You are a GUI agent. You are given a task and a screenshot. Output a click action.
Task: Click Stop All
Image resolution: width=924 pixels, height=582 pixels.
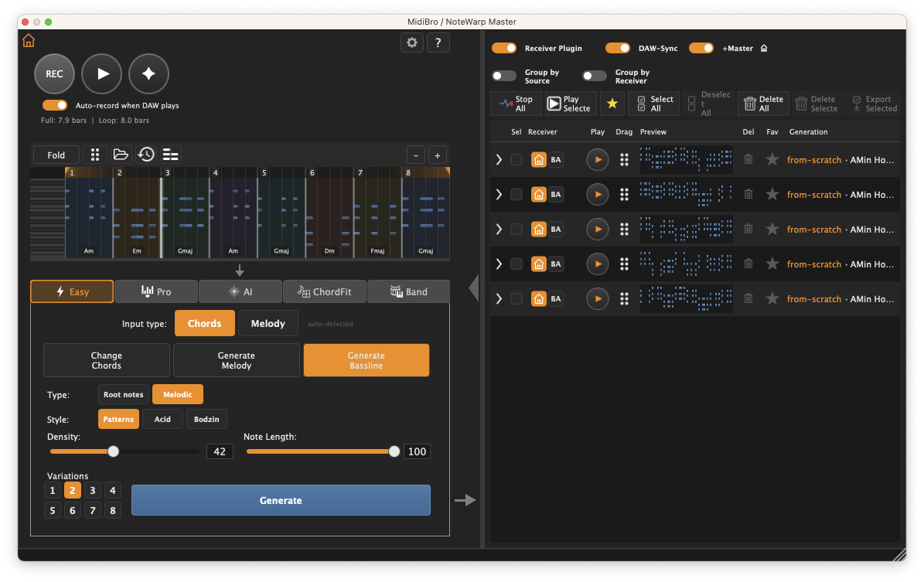[x=517, y=104]
